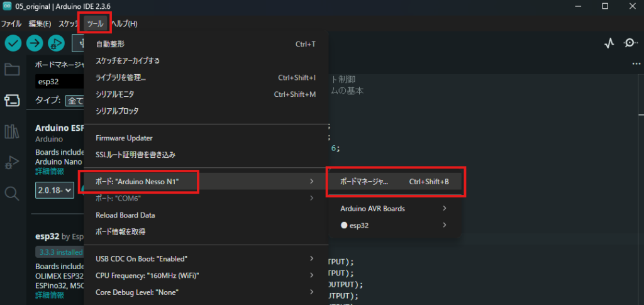Start debugging with the toolbar debug icon

56,43
